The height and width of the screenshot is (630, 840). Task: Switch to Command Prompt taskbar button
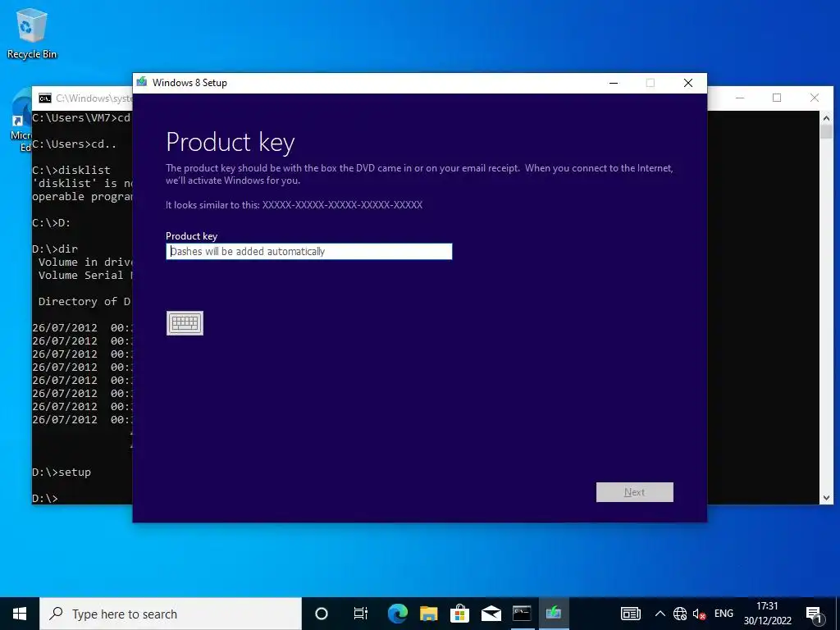pos(522,614)
